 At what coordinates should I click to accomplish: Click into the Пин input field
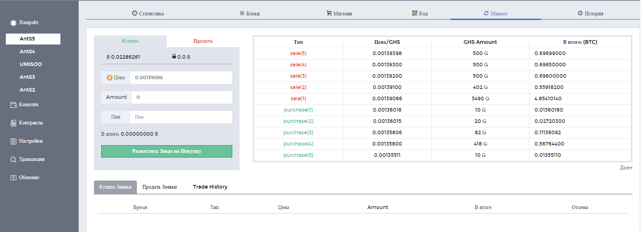[182, 117]
